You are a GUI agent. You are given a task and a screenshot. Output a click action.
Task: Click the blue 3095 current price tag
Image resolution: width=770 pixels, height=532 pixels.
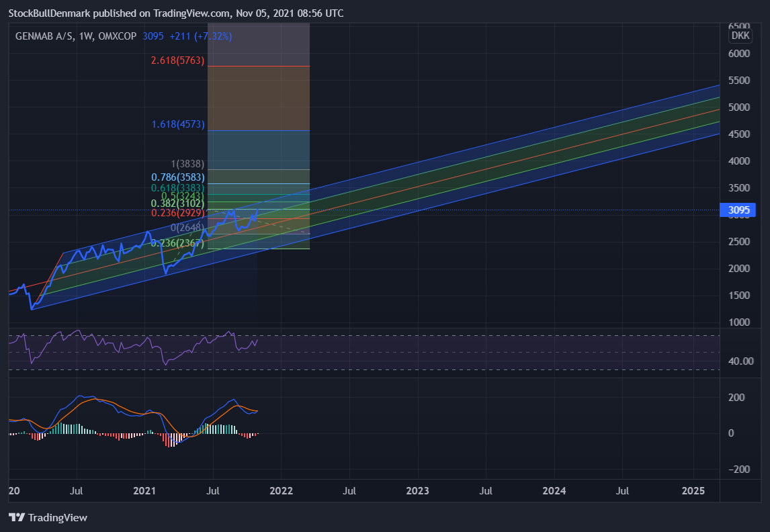tap(738, 210)
